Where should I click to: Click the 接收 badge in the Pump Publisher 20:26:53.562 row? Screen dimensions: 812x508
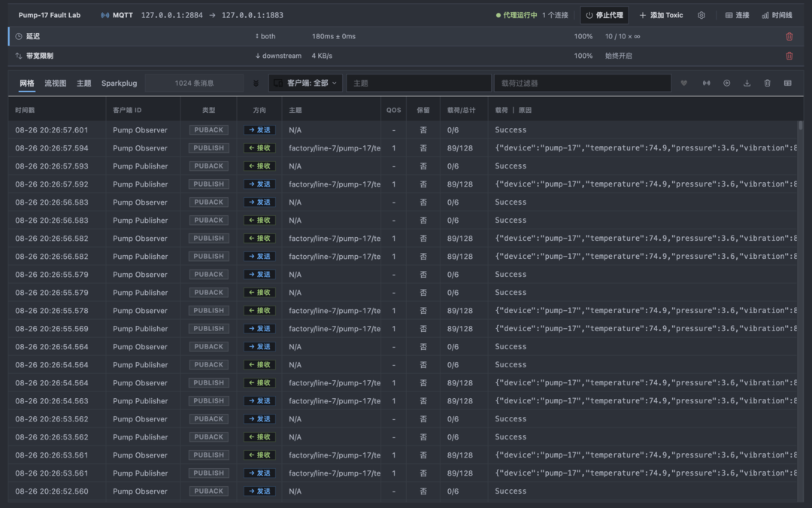259,437
